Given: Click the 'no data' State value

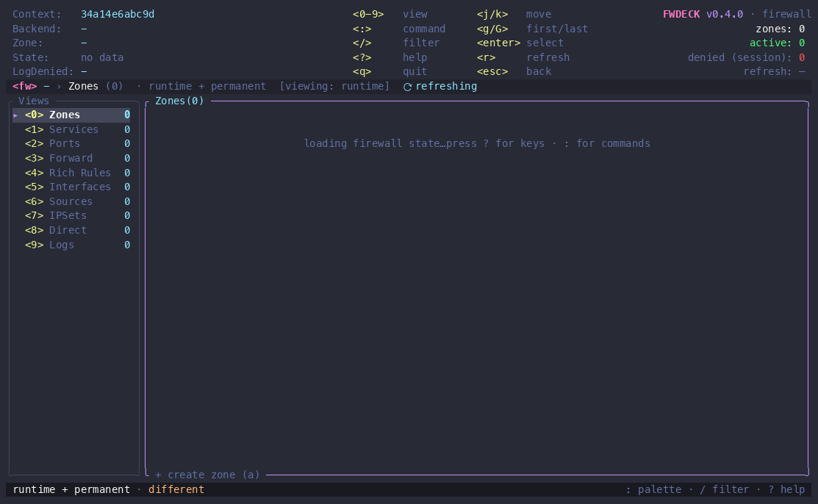Looking at the screenshot, I should pyautogui.click(x=102, y=57).
